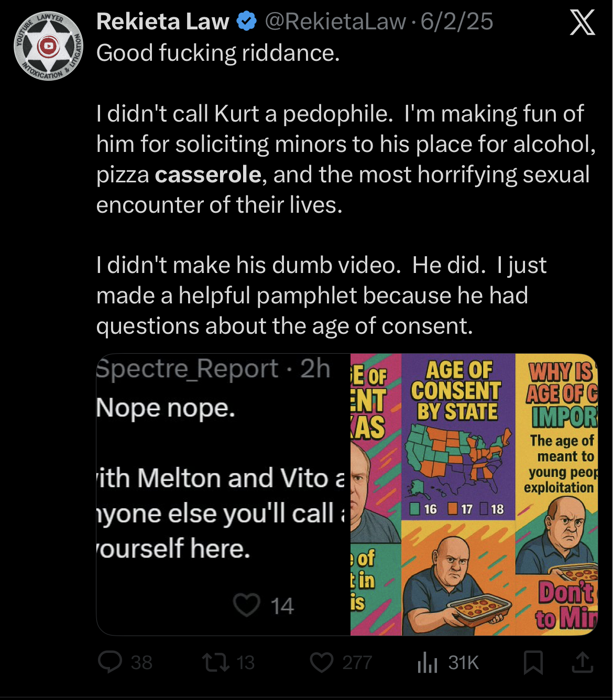The height and width of the screenshot is (700, 613).
Task: Click the 38 replies count
Action: [141, 663]
